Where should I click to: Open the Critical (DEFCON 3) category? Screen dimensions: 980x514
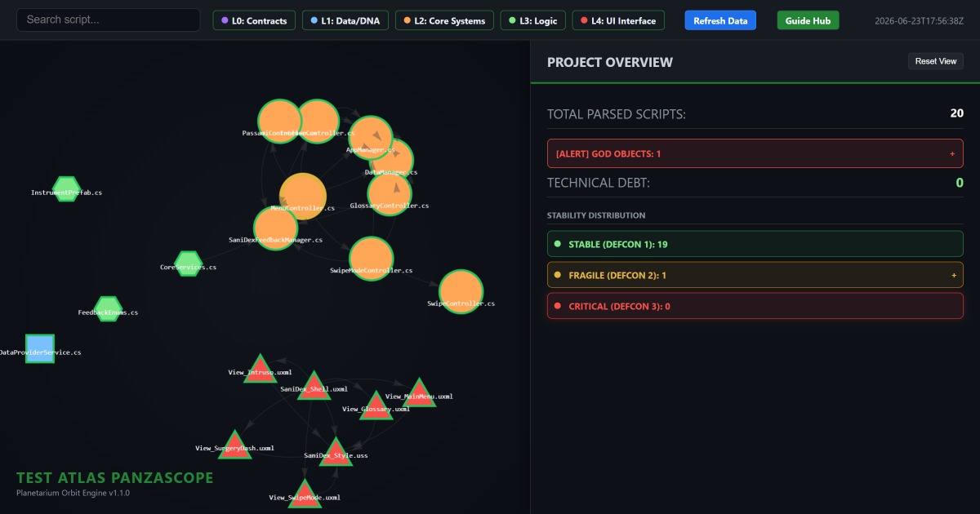coord(755,306)
